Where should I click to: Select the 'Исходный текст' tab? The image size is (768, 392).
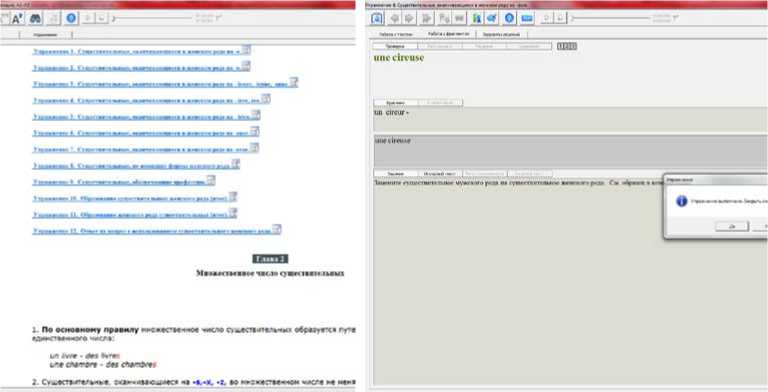[440, 173]
